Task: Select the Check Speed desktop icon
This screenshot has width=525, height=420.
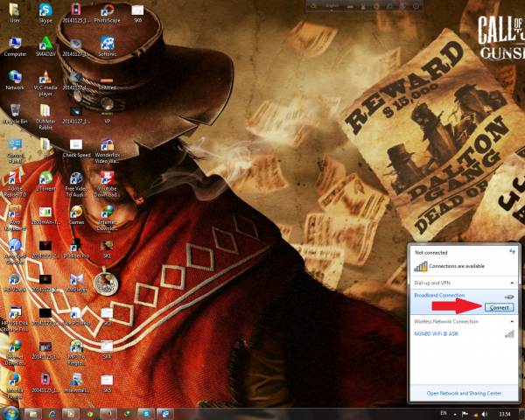Action: pyautogui.click(x=76, y=148)
